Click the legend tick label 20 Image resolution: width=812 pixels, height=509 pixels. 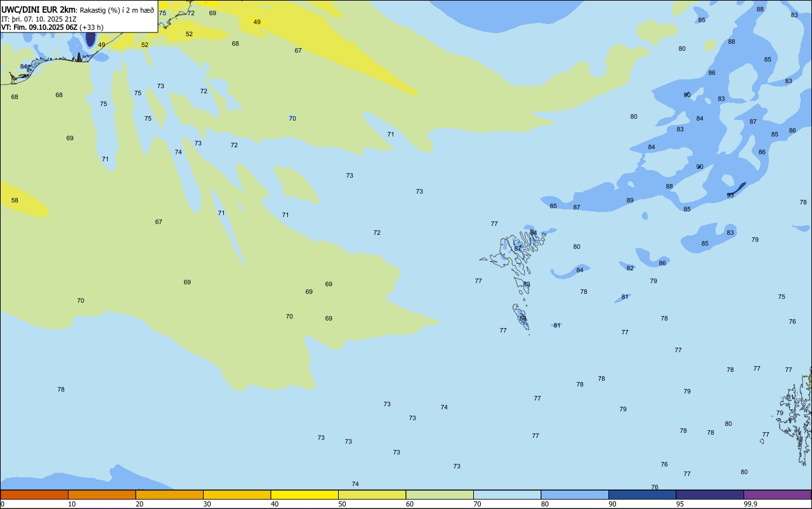click(x=140, y=504)
